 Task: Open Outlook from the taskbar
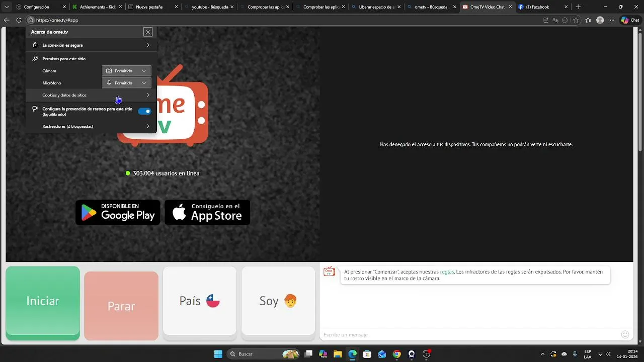pos(382,354)
